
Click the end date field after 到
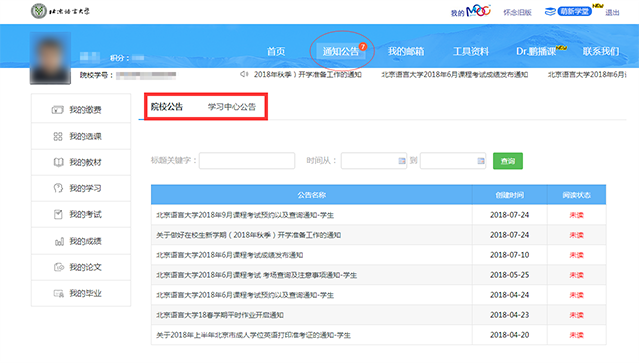pos(453,161)
